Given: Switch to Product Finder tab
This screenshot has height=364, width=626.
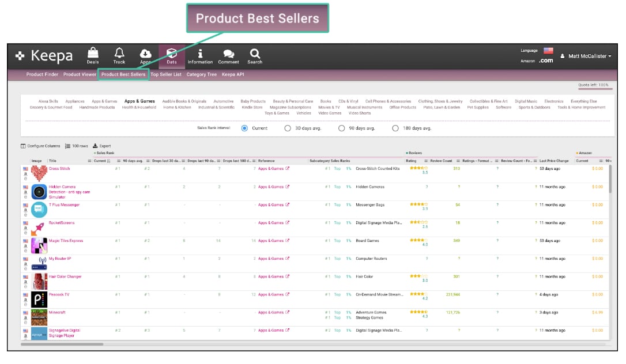Looking at the screenshot, I should [x=42, y=74].
